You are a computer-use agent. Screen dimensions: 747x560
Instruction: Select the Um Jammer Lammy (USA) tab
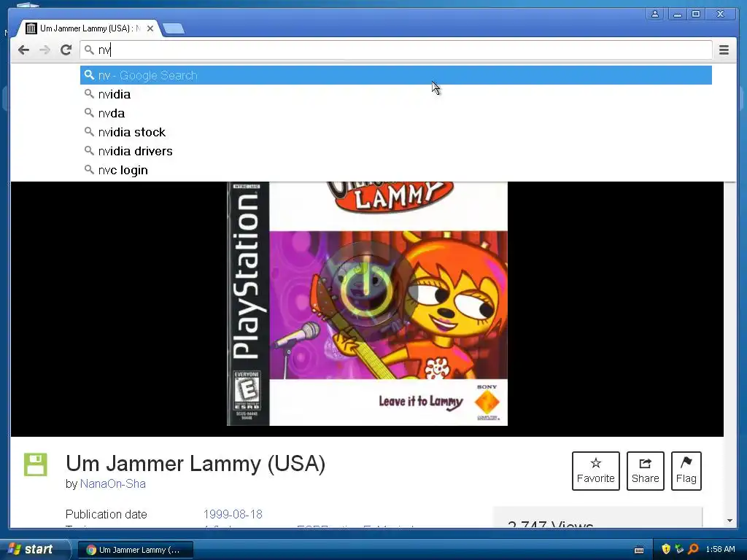(88, 28)
